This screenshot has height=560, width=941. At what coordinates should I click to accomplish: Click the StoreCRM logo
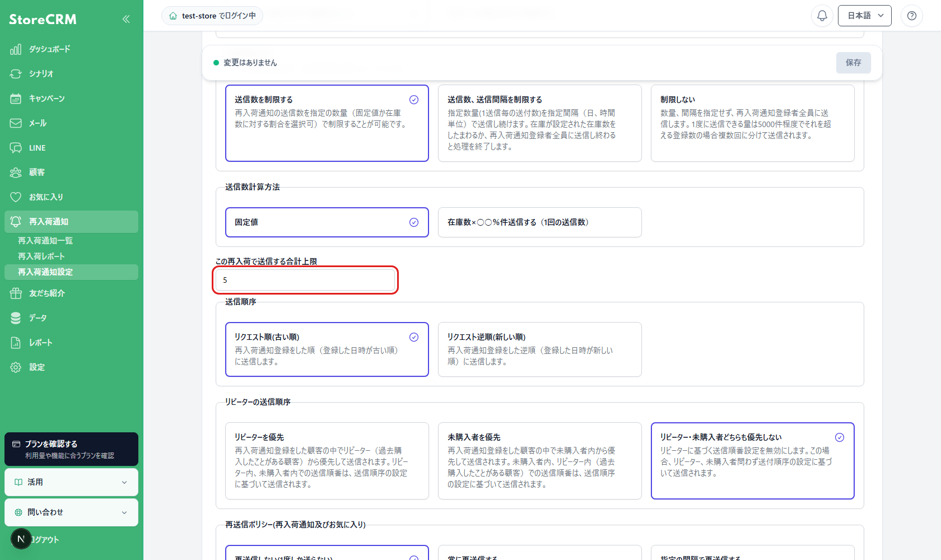pyautogui.click(x=43, y=20)
